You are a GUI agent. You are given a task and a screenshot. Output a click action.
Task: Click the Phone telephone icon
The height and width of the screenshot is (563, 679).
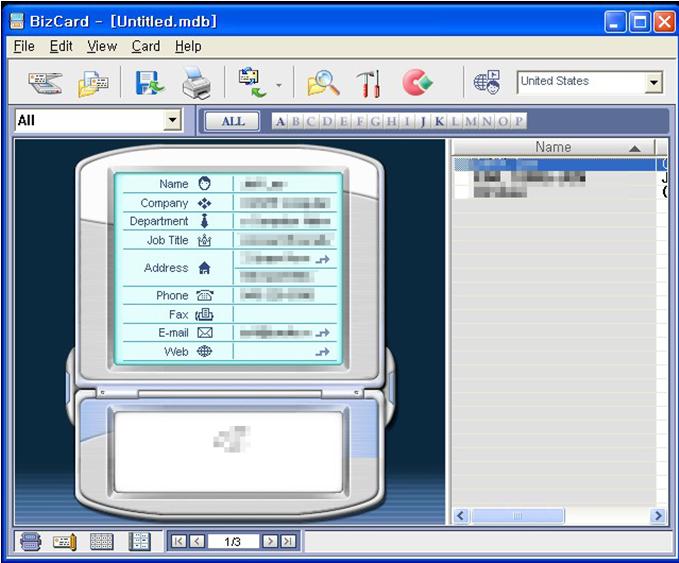click(204, 295)
